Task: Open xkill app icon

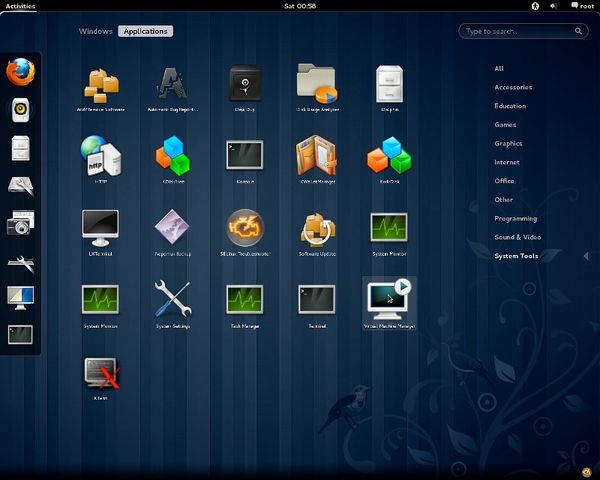Action: point(100,374)
